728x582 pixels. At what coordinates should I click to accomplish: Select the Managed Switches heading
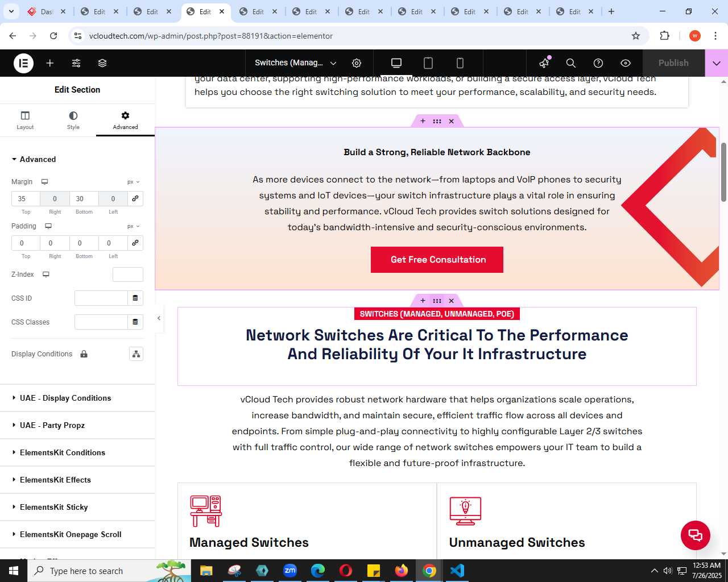point(249,542)
